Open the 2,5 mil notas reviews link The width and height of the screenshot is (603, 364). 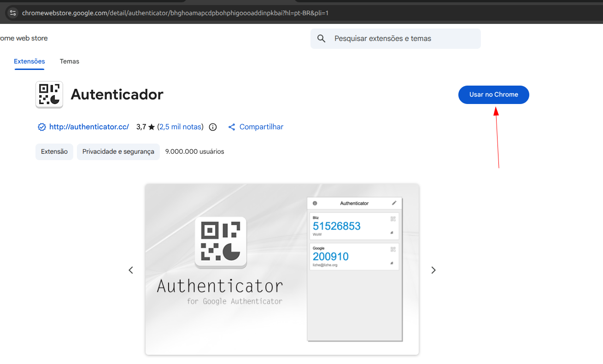point(180,127)
